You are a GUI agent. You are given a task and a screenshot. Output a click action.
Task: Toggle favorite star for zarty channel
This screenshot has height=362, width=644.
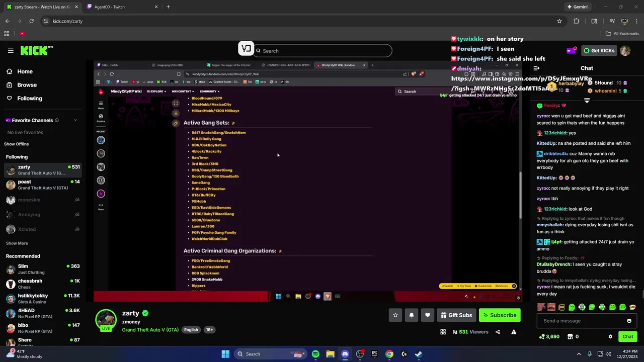click(395, 315)
